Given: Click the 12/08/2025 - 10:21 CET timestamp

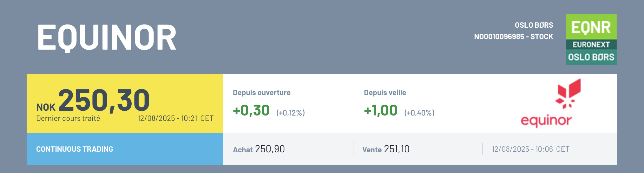Looking at the screenshot, I should [175, 118].
